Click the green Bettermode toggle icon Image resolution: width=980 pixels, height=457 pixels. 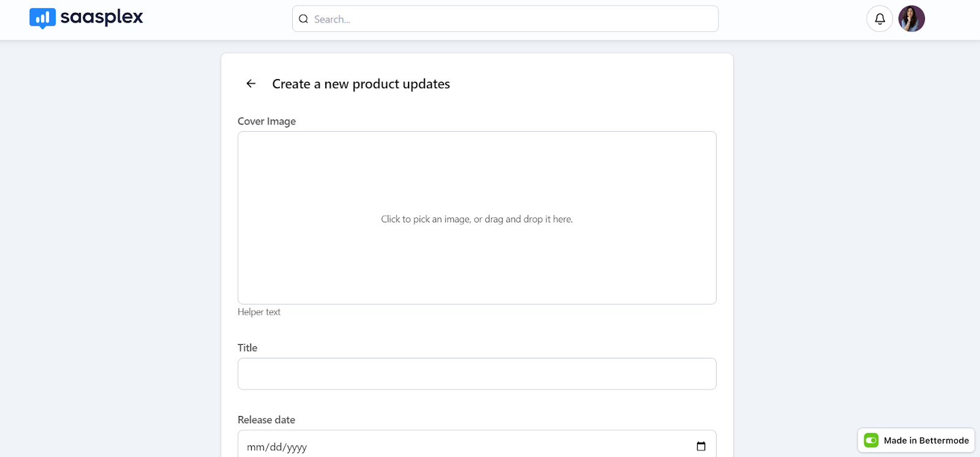(871, 440)
